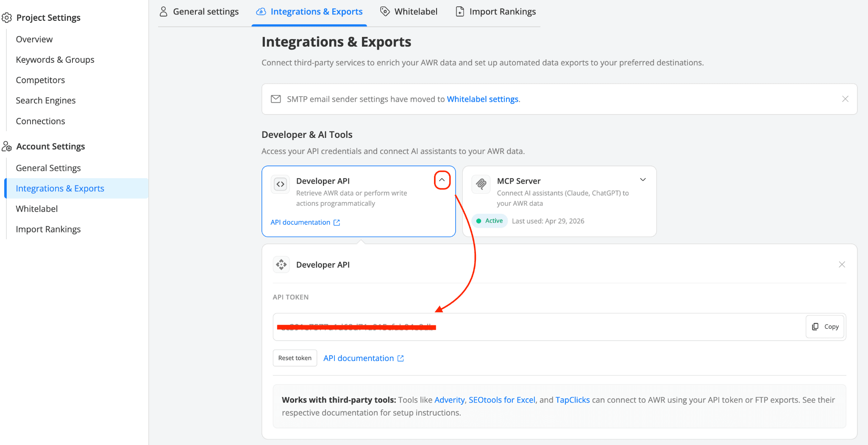Image resolution: width=868 pixels, height=445 pixels.
Task: Copy the API token
Action: [x=825, y=327]
